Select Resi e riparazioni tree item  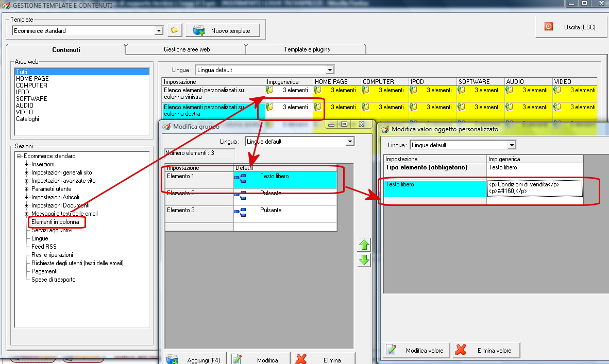(x=52, y=255)
